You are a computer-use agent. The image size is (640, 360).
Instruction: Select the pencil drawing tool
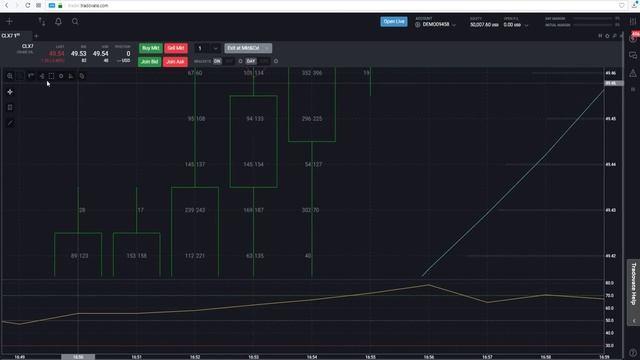(x=10, y=123)
